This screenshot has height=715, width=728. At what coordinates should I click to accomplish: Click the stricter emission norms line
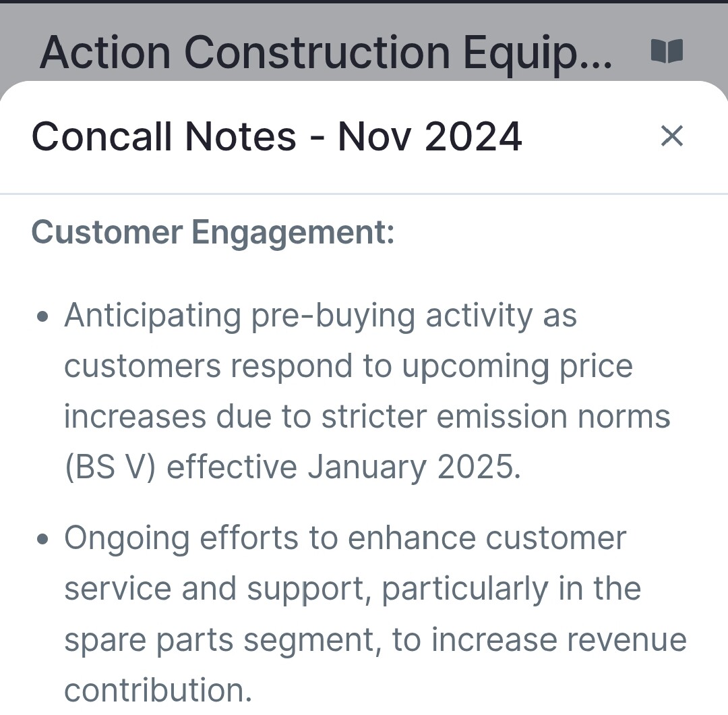coord(367,417)
